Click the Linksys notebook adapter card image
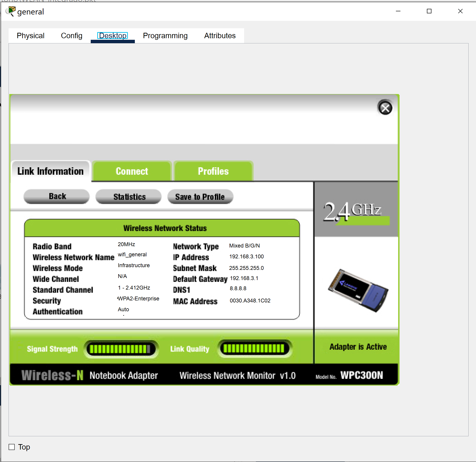 point(358,290)
